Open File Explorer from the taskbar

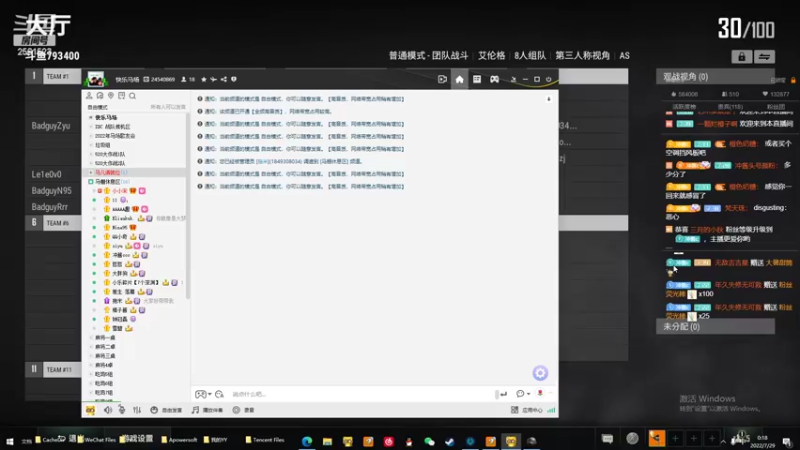327,441
